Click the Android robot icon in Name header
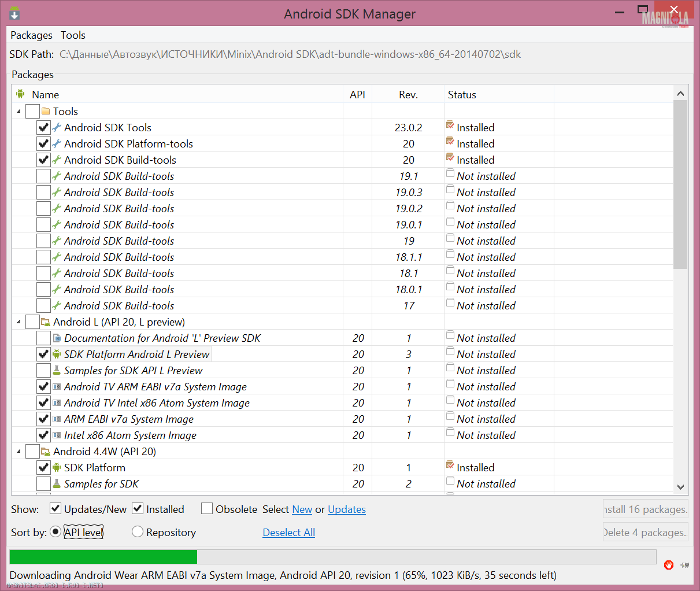700x591 pixels. 20,94
